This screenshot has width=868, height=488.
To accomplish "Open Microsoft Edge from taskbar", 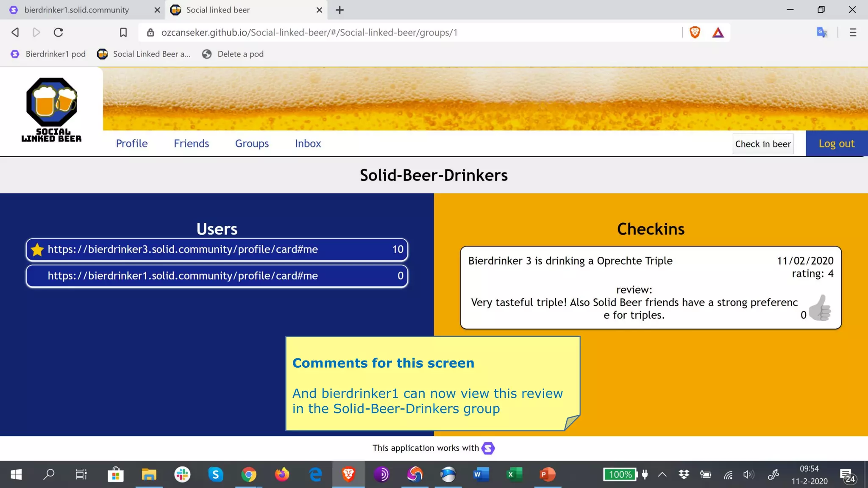I will click(315, 474).
